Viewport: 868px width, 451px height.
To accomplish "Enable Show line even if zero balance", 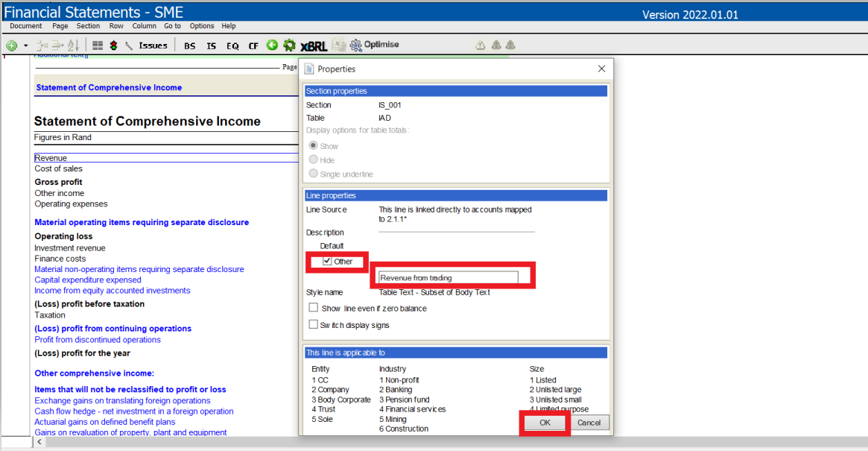I will click(x=314, y=308).
